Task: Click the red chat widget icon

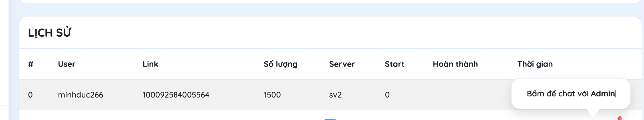Action: (x=620, y=118)
